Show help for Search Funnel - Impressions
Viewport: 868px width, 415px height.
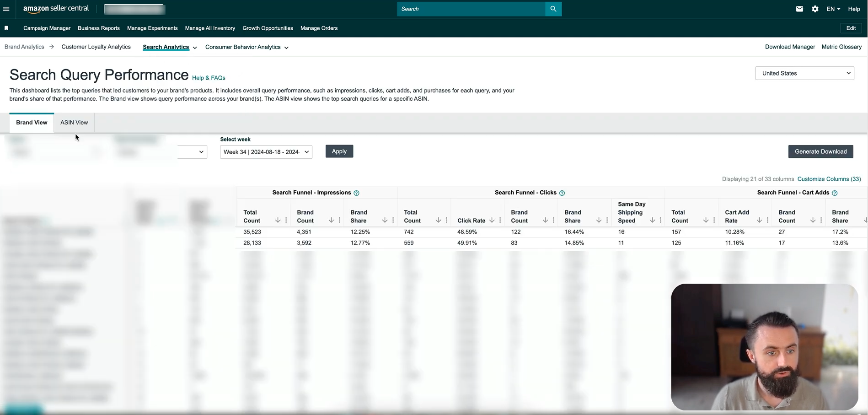[x=357, y=193]
